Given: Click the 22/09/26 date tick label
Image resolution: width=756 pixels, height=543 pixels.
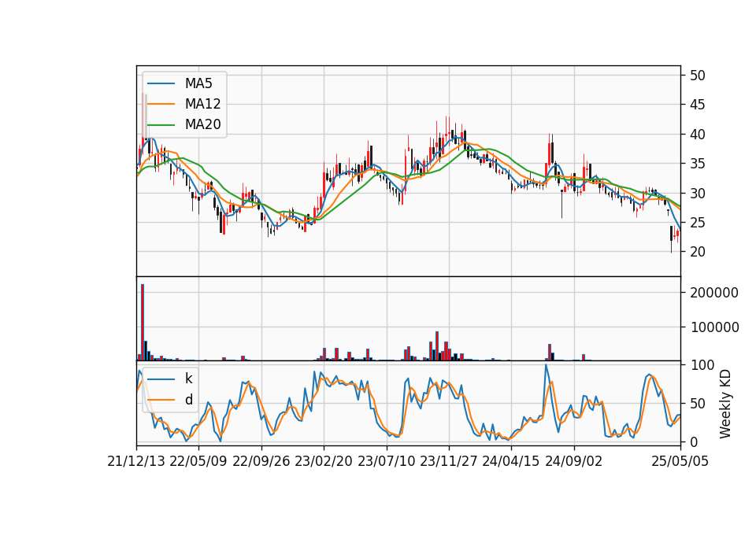Looking at the screenshot, I should tap(261, 461).
